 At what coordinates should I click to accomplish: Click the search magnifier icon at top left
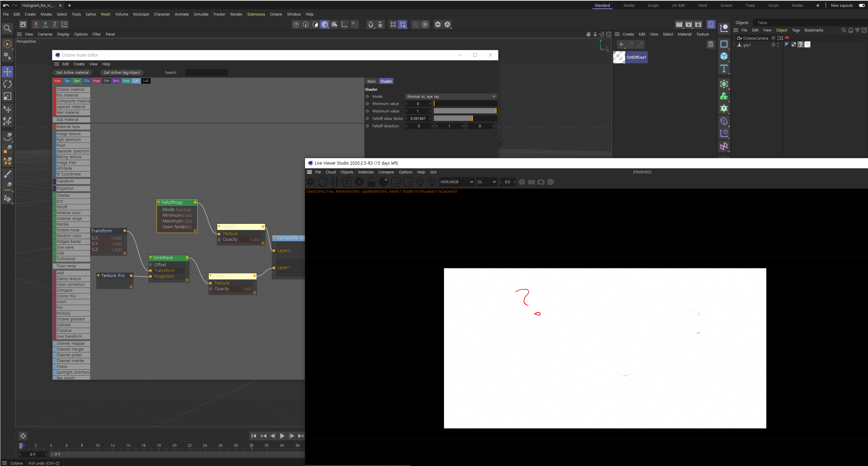point(7,28)
